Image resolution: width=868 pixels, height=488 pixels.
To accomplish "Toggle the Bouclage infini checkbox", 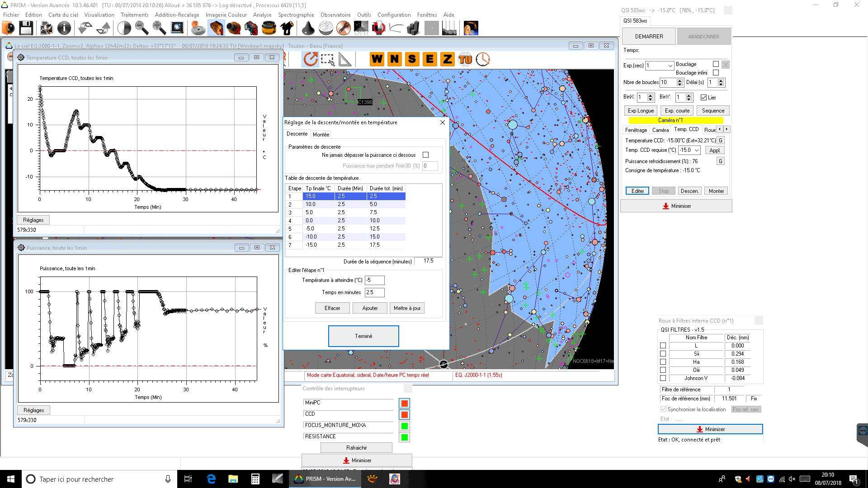I will coord(716,73).
